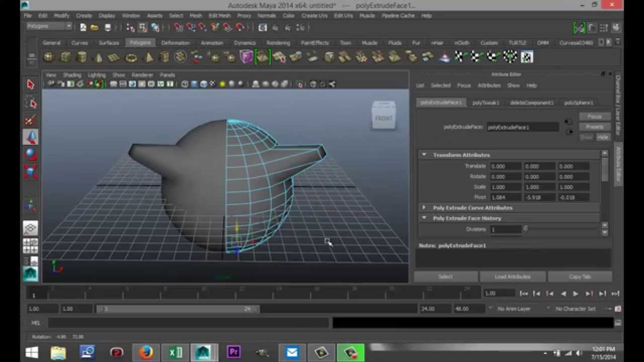Open Firefox from the Windows taskbar

tap(146, 352)
